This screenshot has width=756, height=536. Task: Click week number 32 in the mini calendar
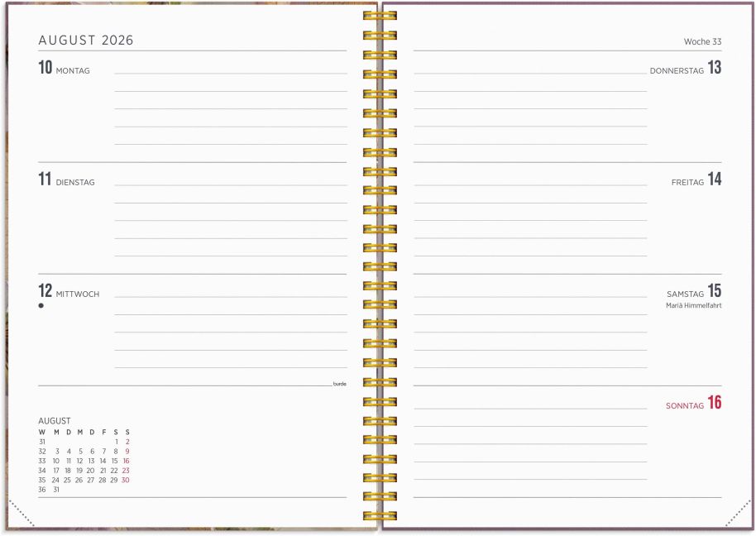(42, 452)
